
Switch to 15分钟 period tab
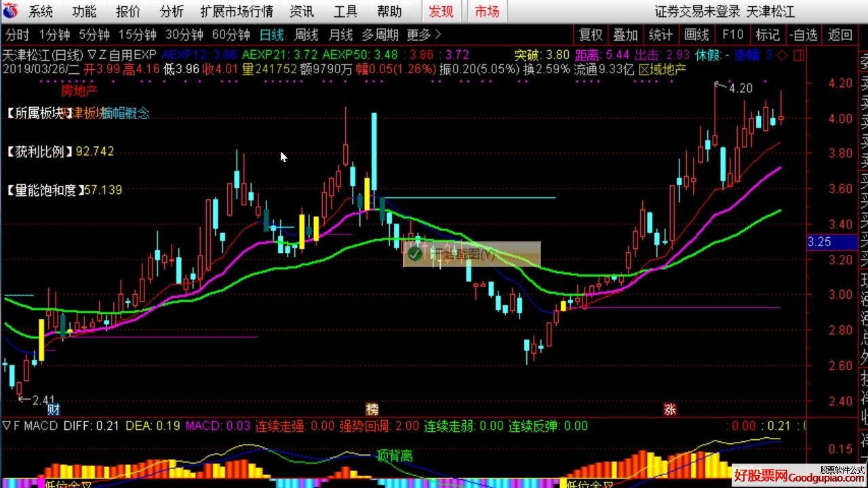(x=137, y=35)
